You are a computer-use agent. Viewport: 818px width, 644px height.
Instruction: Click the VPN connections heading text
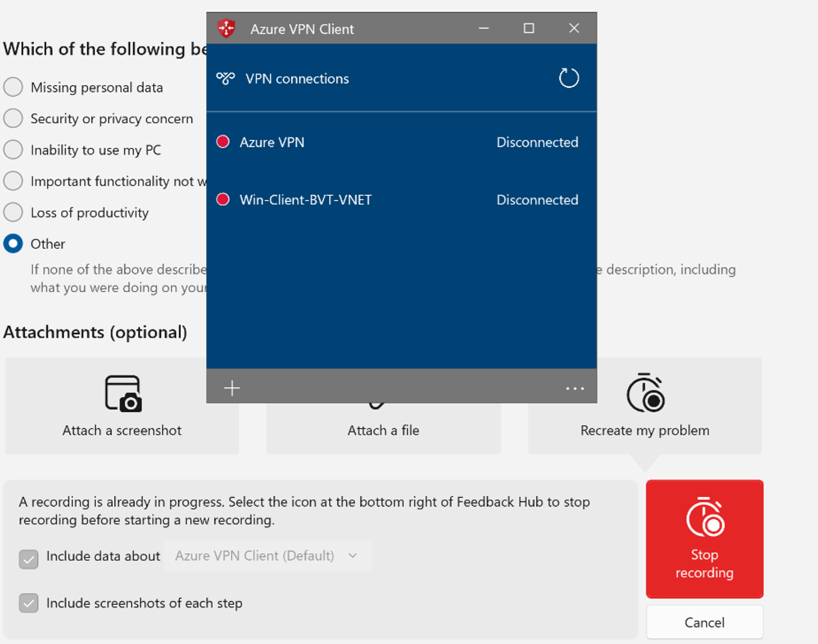coord(297,78)
